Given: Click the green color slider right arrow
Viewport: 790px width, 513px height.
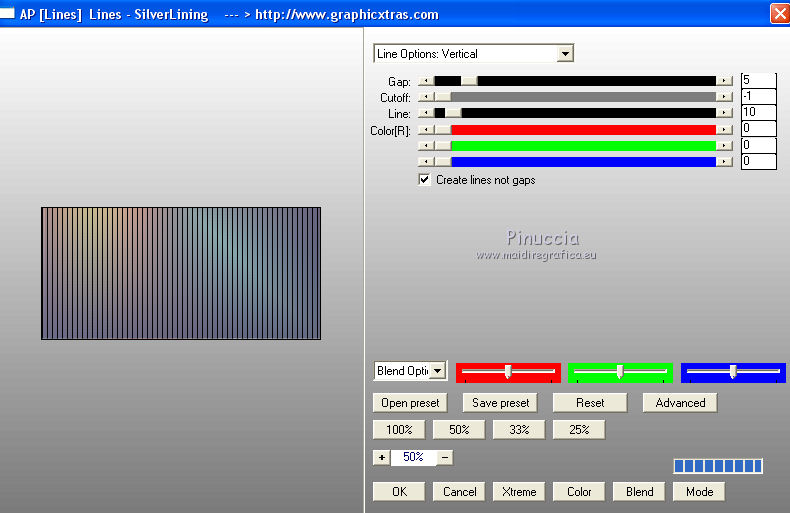Looking at the screenshot, I should [724, 146].
